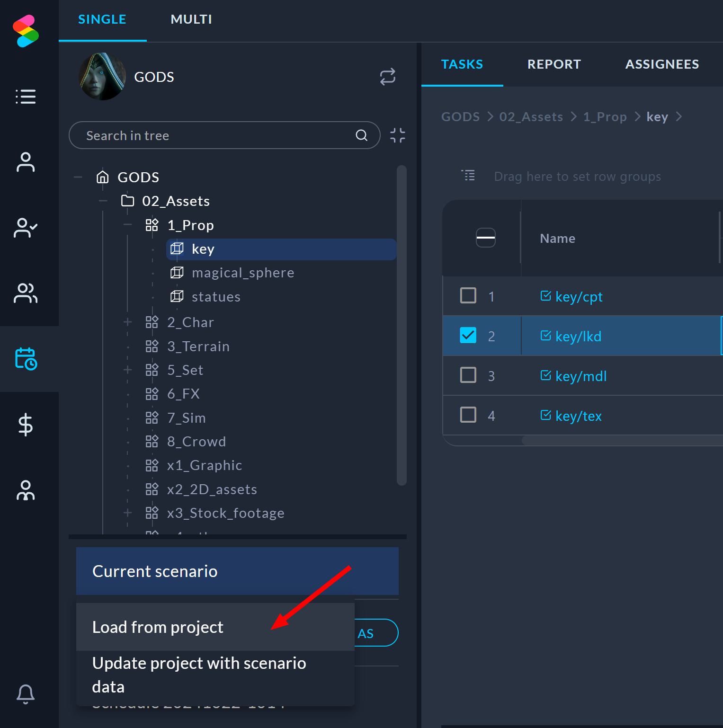The width and height of the screenshot is (723, 728).
Task: Click the Name column header
Action: pyautogui.click(x=557, y=238)
